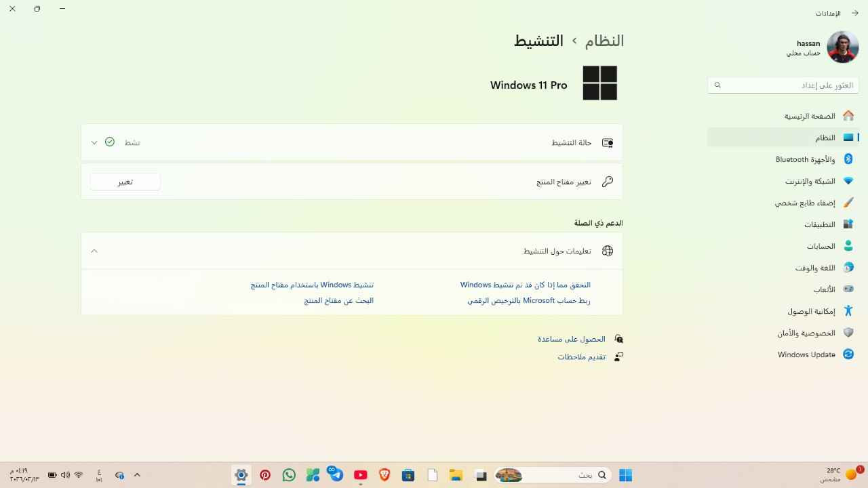This screenshot has height=488, width=868.
Task: Click the تغيير (change) product key button
Action: (125, 182)
